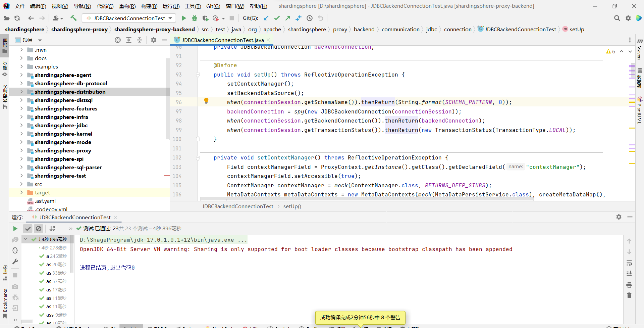Click the lightbulb intention icon on line 96

[206, 101]
